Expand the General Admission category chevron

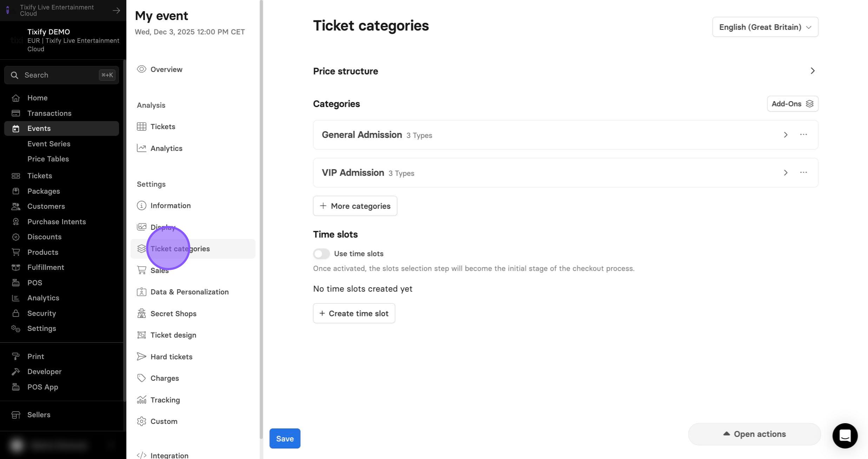786,135
